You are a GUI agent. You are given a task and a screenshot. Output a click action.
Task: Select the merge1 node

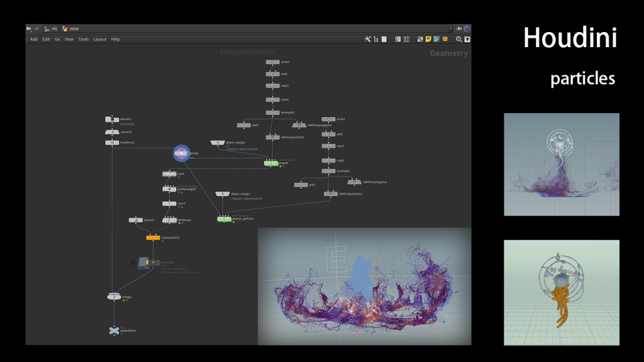click(x=114, y=297)
